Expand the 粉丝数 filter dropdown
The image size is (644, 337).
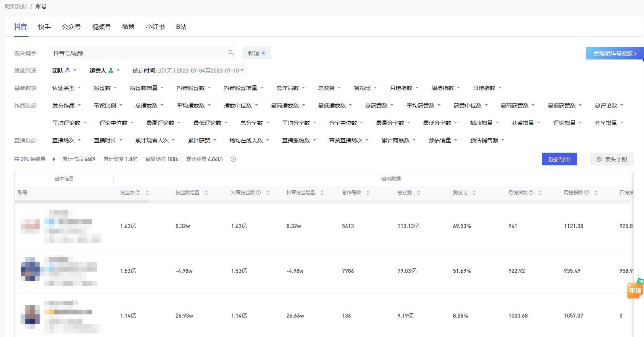click(x=105, y=88)
